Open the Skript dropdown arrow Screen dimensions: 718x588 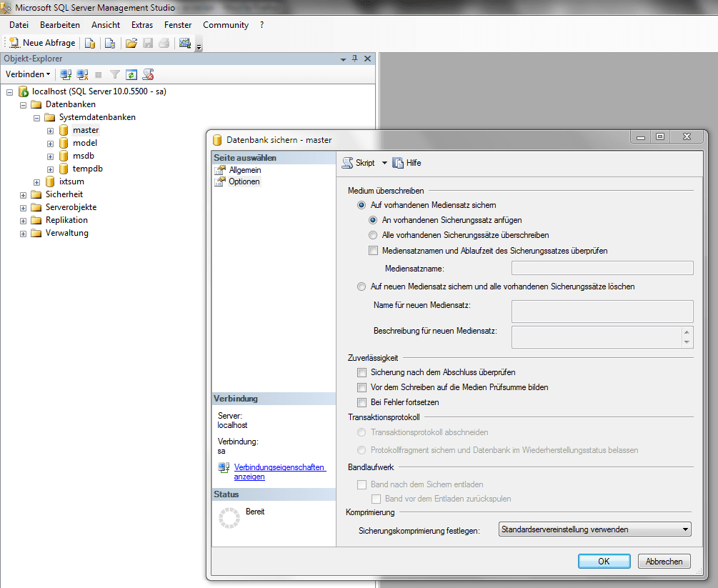[x=384, y=163]
